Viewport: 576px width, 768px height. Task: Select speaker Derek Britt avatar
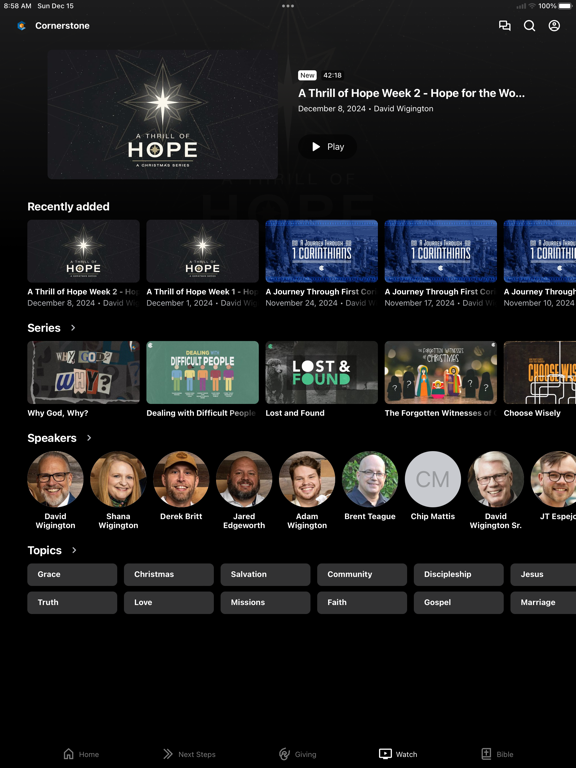[181, 479]
